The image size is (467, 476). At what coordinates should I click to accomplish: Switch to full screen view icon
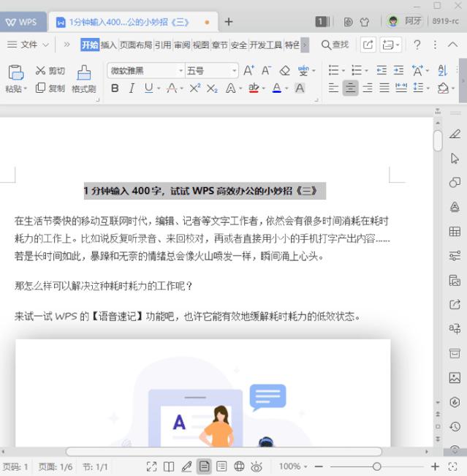[x=151, y=466]
